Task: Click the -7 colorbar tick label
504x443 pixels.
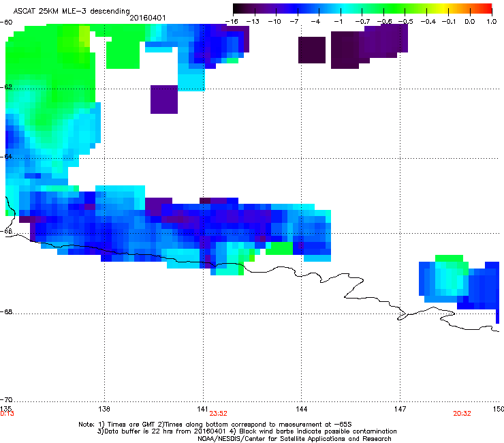Action: click(x=294, y=21)
